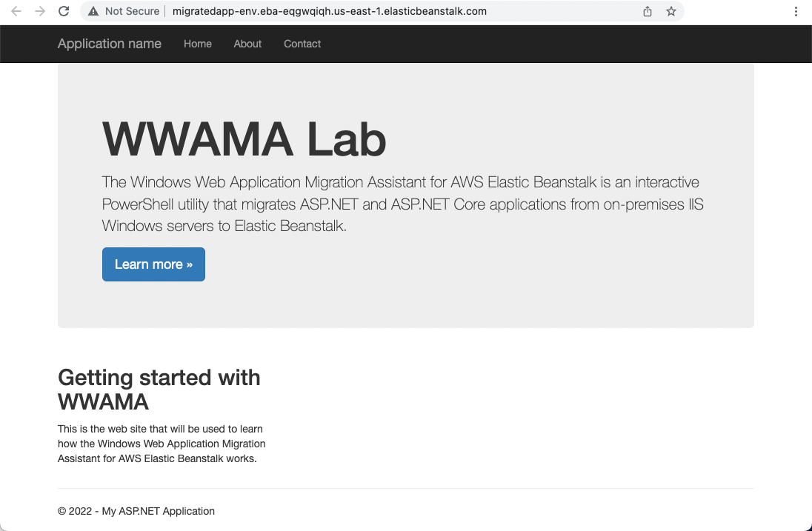Select the elasticbeanstalk.com URL in the address bar
812x531 pixels.
(330, 11)
